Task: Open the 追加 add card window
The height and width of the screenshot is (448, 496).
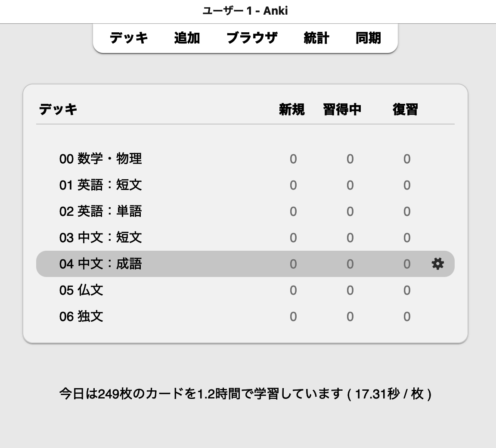Action: [x=187, y=38]
